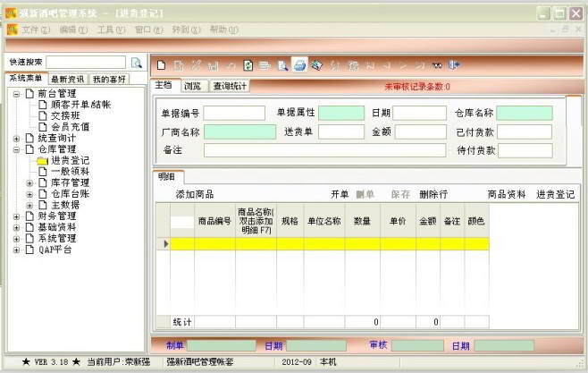Open the 转到 menu
Image resolution: width=588 pixels, height=373 pixels.
pyautogui.click(x=187, y=30)
